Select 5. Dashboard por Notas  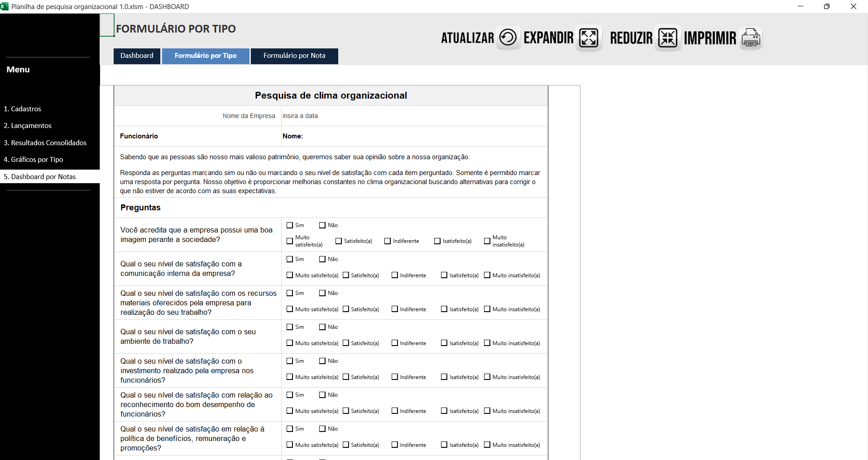click(x=40, y=177)
